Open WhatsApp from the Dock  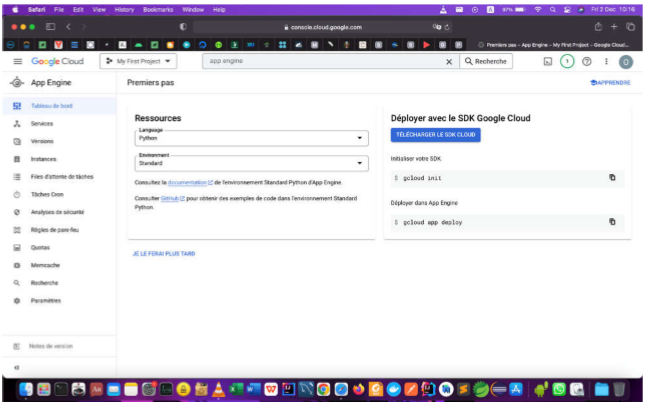tap(559, 389)
